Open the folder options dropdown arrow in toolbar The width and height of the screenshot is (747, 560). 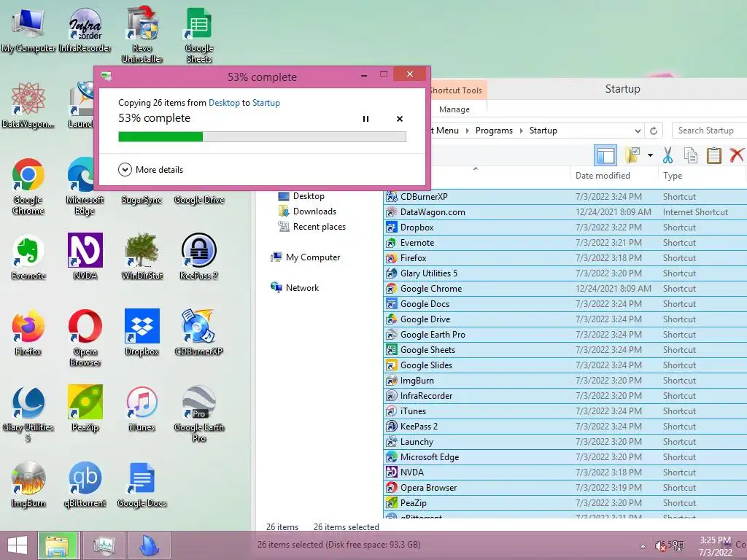[x=650, y=155]
